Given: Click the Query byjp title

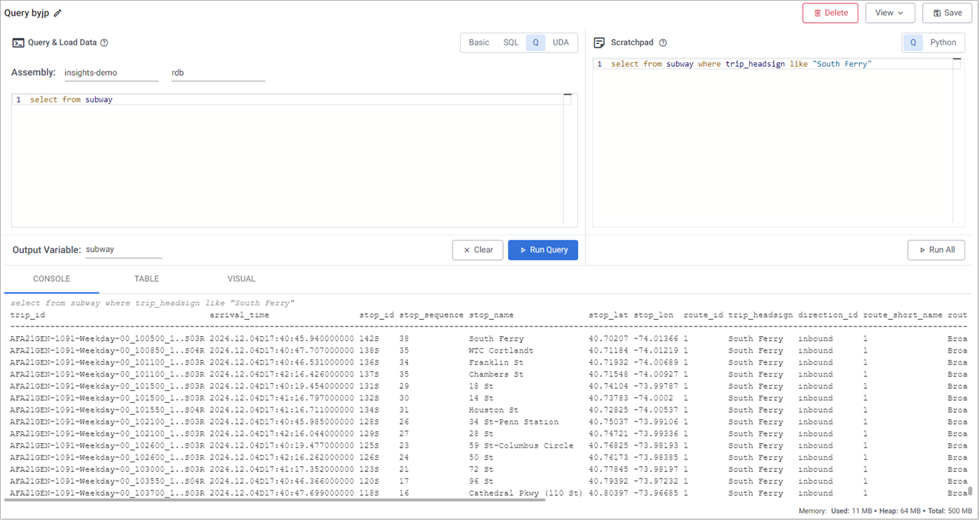Looking at the screenshot, I should [x=27, y=13].
